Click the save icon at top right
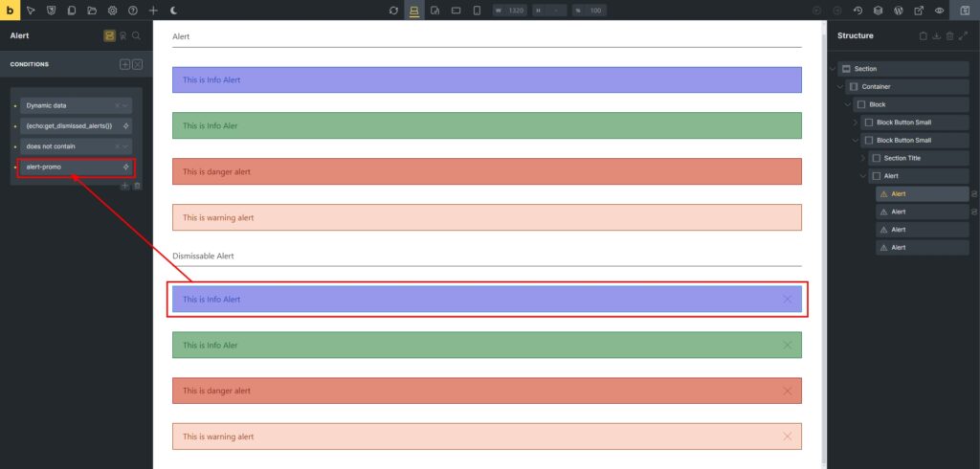Screen dimensions: 980x469 pyautogui.click(x=965, y=11)
